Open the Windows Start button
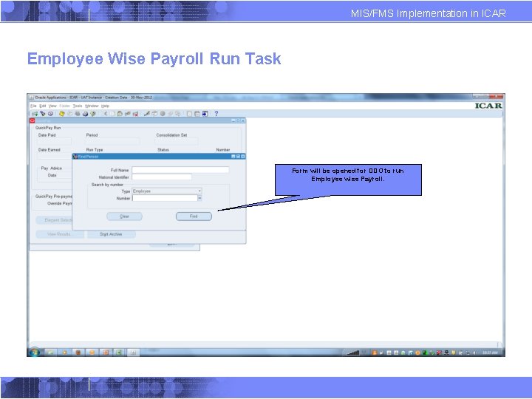Screen dimensions: 532x399 coord(34,352)
